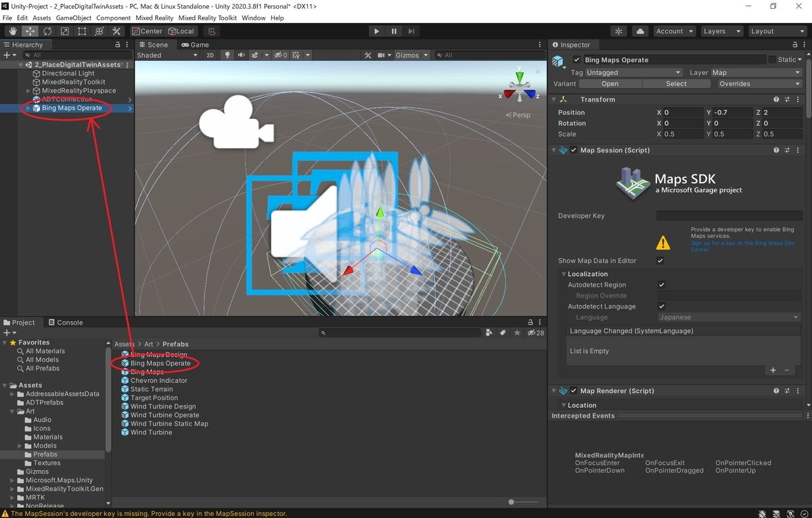
Task: Open the Layers dropdown in toolbar
Action: click(721, 31)
